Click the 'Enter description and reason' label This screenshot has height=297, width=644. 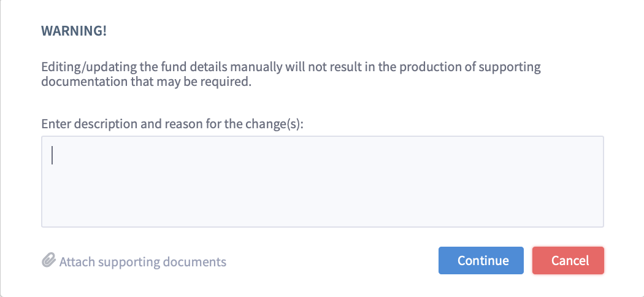coord(172,123)
